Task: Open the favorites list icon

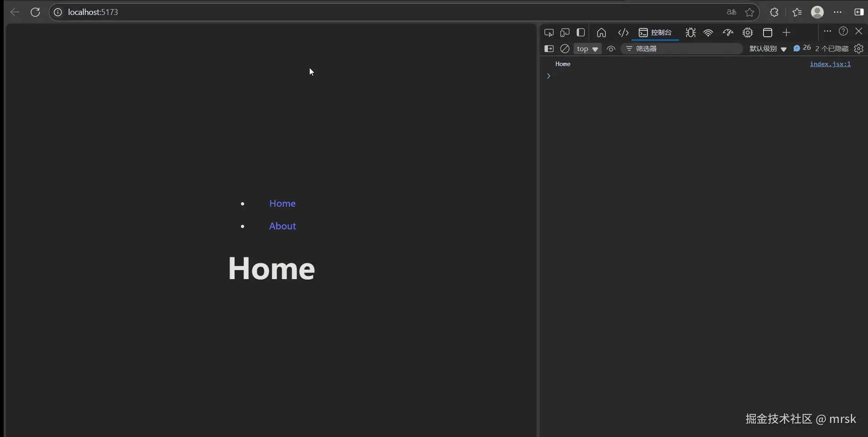Action: (797, 12)
